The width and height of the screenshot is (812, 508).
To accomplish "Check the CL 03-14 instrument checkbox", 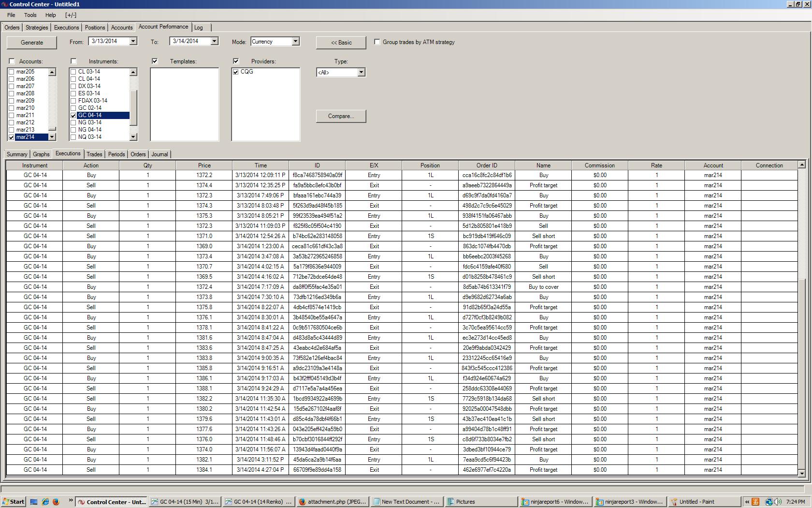I will pos(73,72).
